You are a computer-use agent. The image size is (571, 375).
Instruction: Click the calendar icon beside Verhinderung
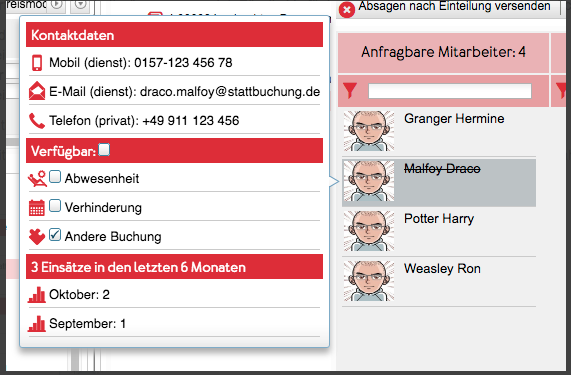pos(37,208)
